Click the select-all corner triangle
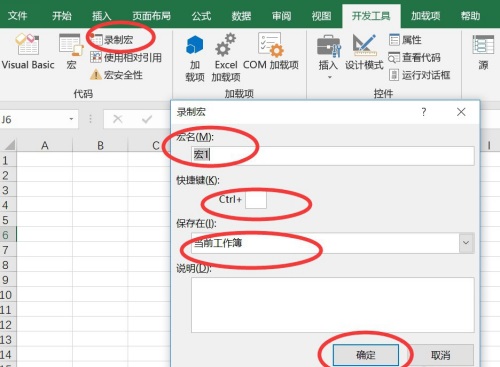The height and width of the screenshot is (367, 500). click(9, 145)
